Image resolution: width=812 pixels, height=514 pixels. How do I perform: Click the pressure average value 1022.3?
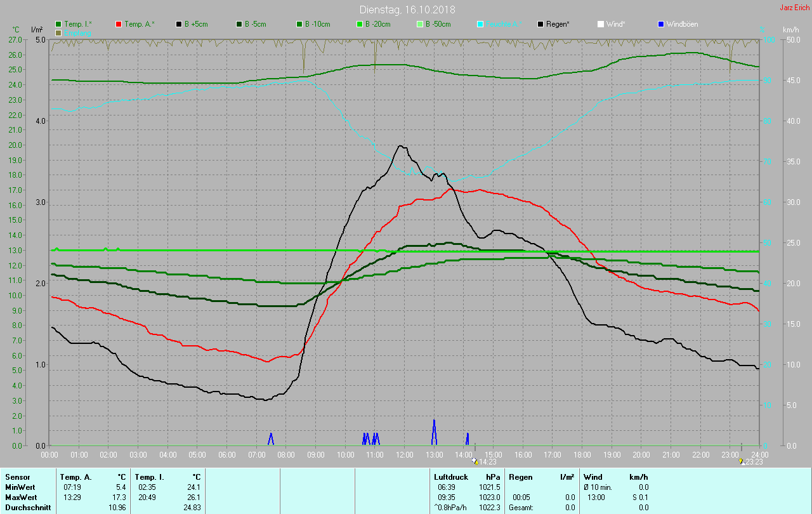(x=490, y=507)
